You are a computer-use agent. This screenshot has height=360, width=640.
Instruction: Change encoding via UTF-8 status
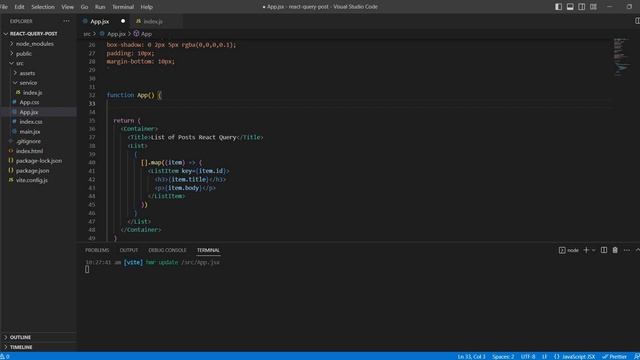coord(528,356)
